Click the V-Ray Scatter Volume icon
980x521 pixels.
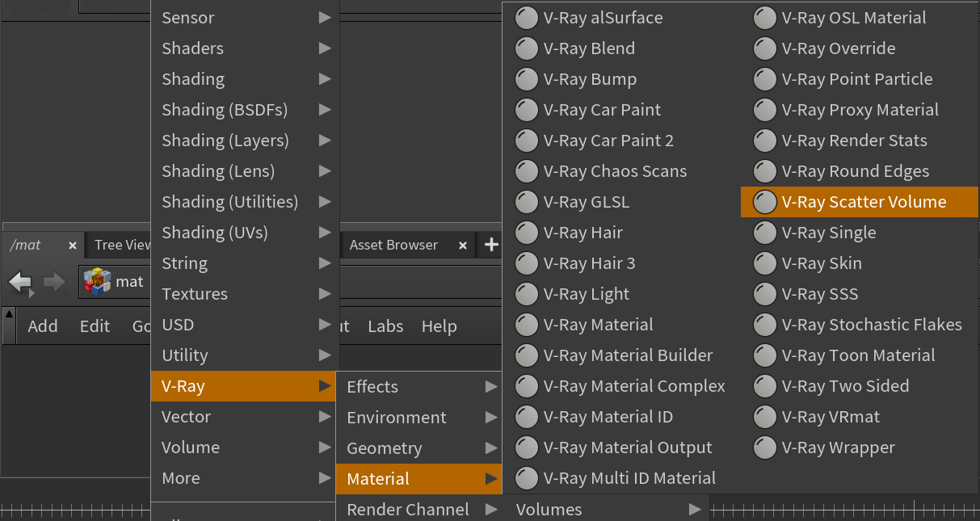765,202
